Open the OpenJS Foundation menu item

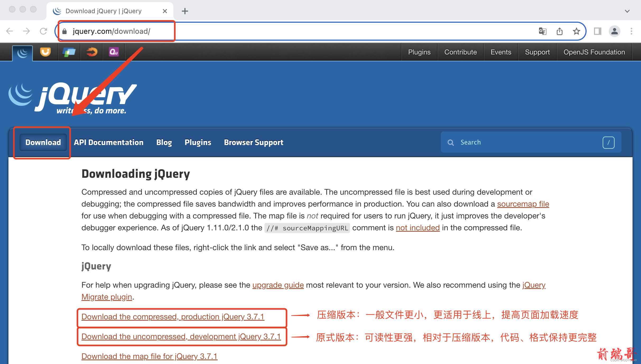594,52
